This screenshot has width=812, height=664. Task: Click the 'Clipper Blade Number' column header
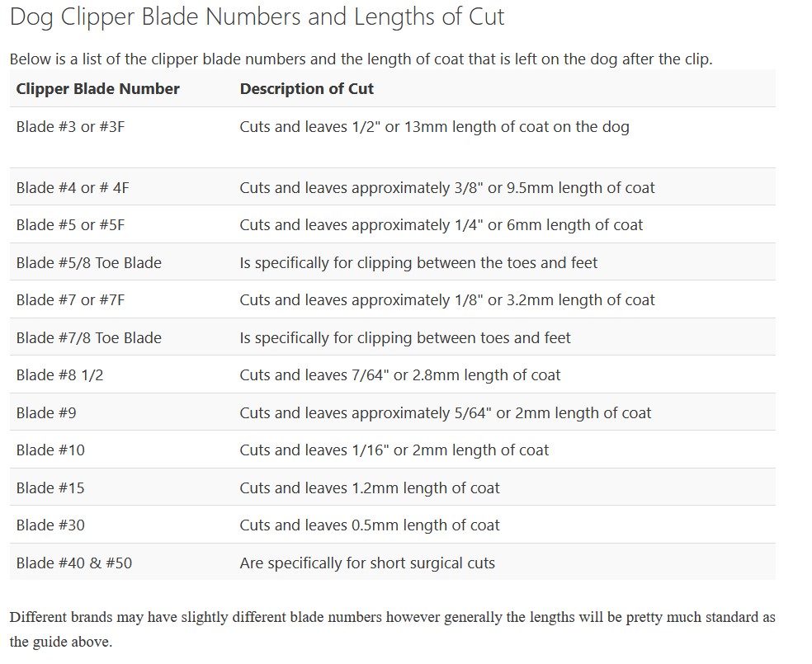(97, 88)
